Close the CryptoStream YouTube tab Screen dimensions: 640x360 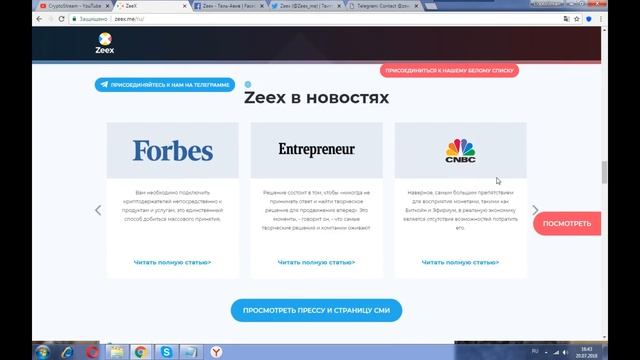[x=107, y=6]
